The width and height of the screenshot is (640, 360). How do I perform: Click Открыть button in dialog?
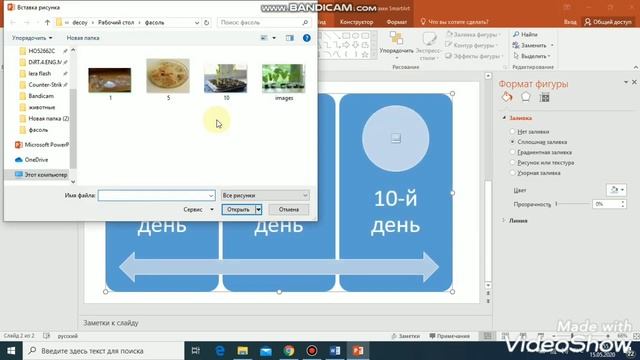click(x=238, y=209)
